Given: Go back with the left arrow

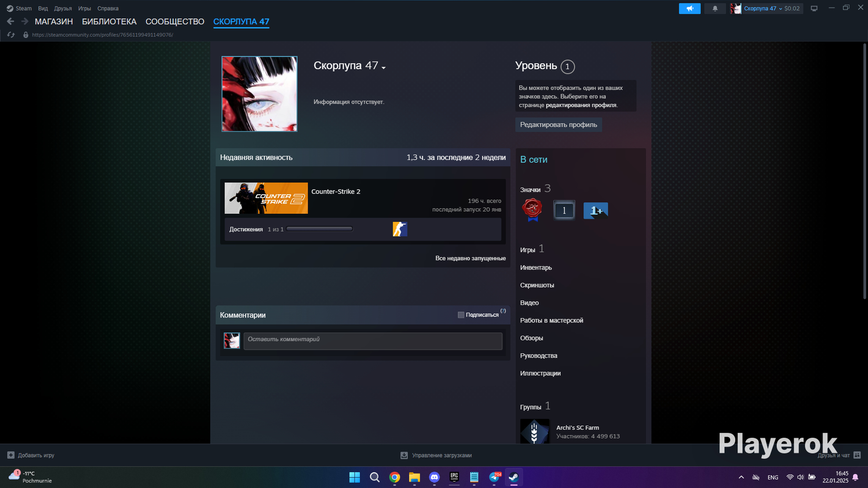Looking at the screenshot, I should (x=10, y=21).
